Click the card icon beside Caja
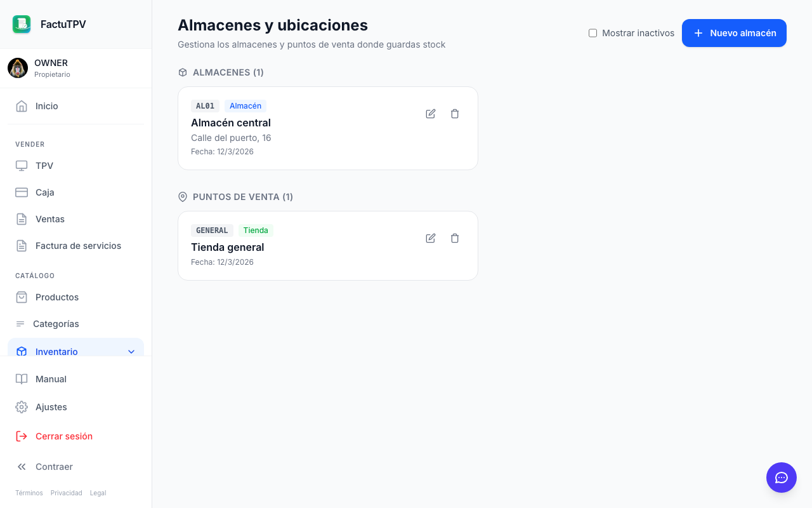The width and height of the screenshot is (812, 508). click(x=22, y=192)
